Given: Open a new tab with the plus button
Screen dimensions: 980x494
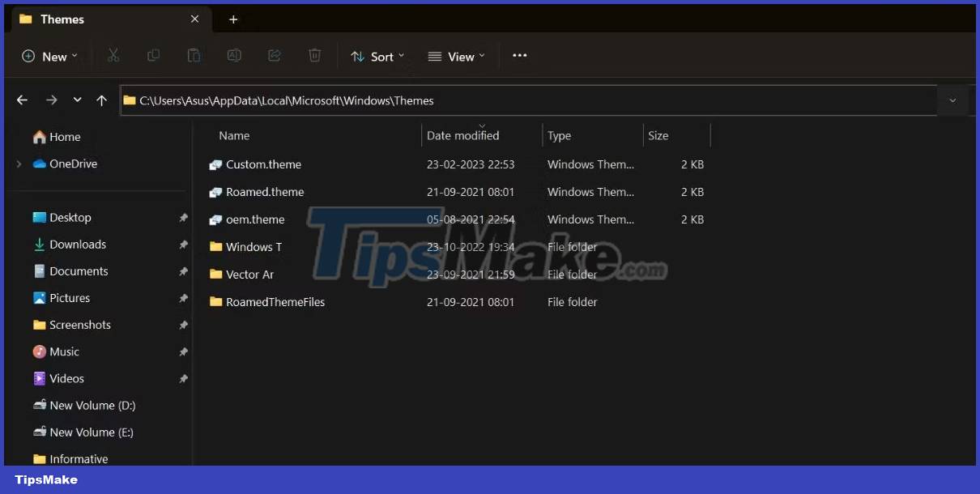Looking at the screenshot, I should point(233,19).
